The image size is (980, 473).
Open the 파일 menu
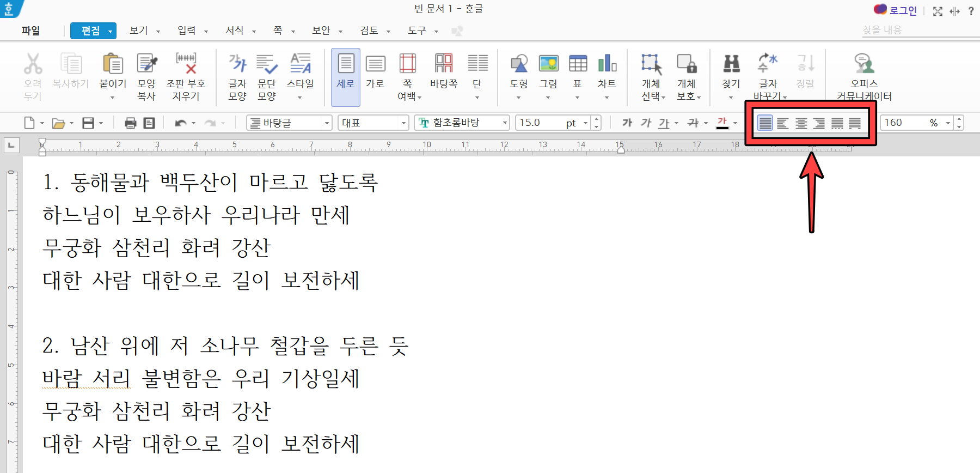31,31
